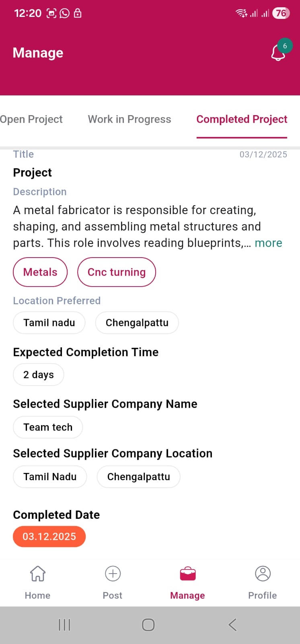300x644 pixels.
Task: Tap the Metals category chip
Action: (x=40, y=272)
